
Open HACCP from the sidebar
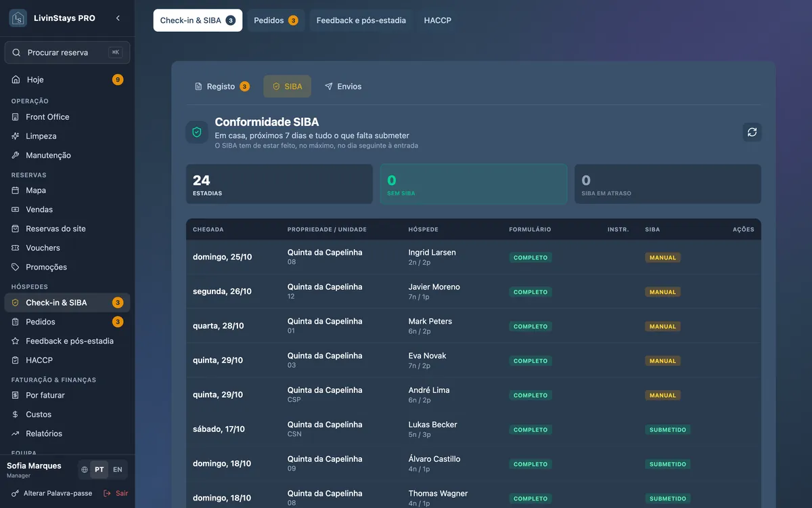tap(67, 360)
